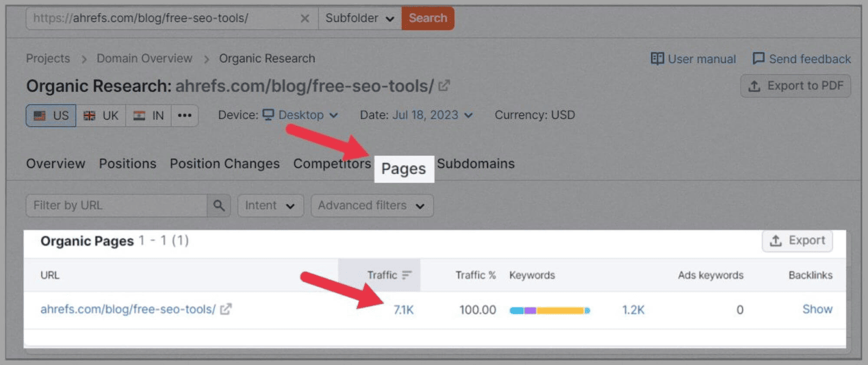Show backlinks for the listed page
The width and height of the screenshot is (868, 365).
(x=816, y=309)
